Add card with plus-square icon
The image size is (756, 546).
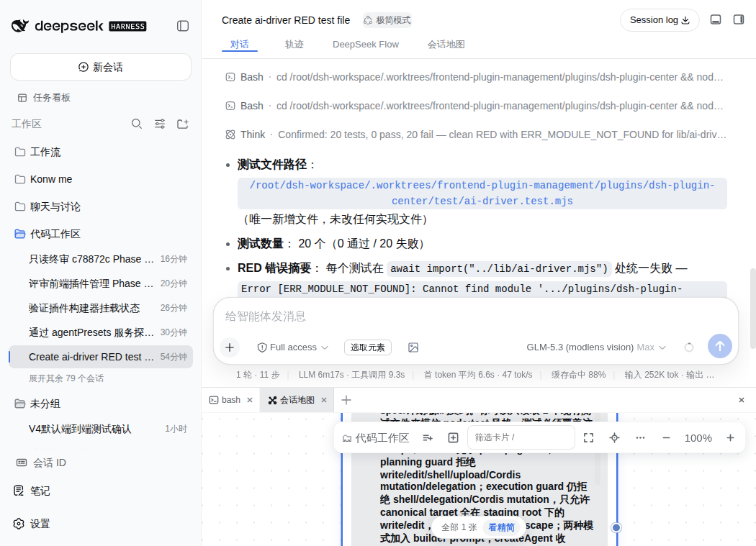click(x=453, y=438)
